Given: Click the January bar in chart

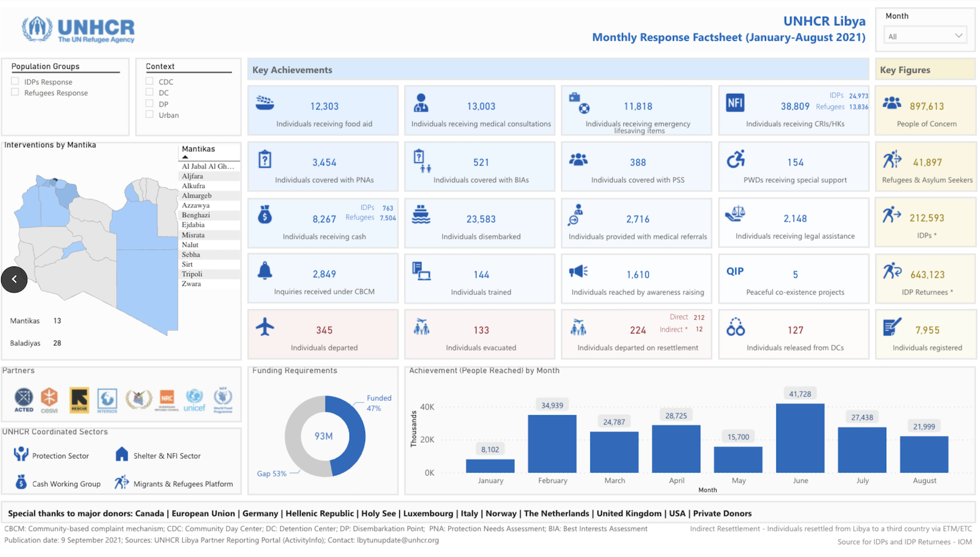Looking at the screenshot, I should (x=490, y=466).
